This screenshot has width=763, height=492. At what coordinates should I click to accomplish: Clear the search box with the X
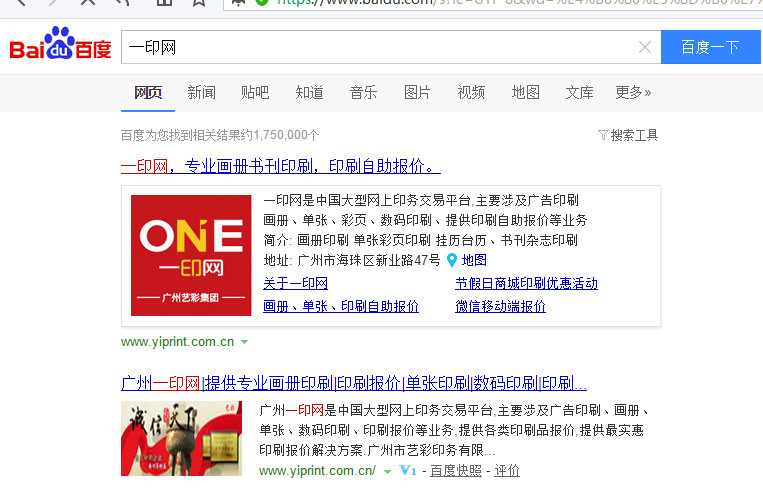point(645,47)
